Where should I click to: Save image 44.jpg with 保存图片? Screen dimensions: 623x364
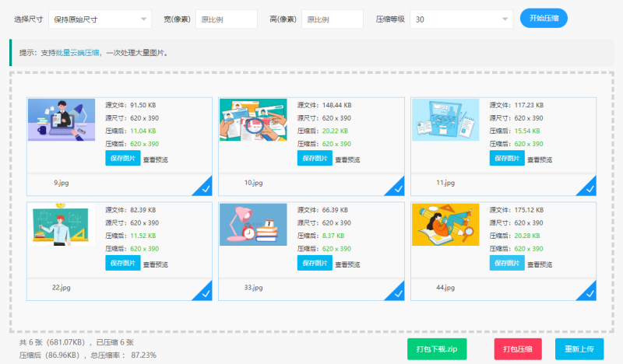(x=507, y=263)
